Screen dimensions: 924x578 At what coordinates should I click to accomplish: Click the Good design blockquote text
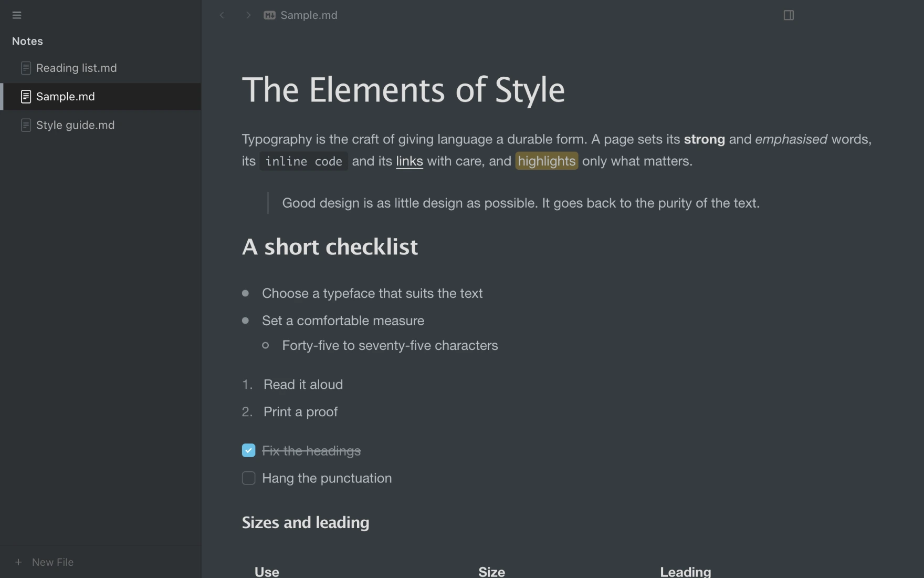tap(521, 203)
